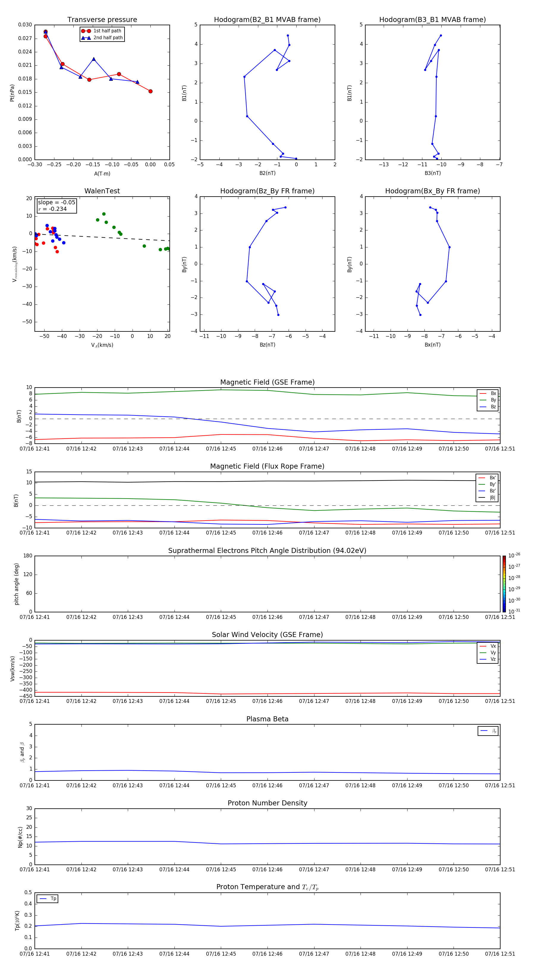Click the red data point at A=0.00 in Transverse pressure
535x980 pixels.
pos(150,91)
